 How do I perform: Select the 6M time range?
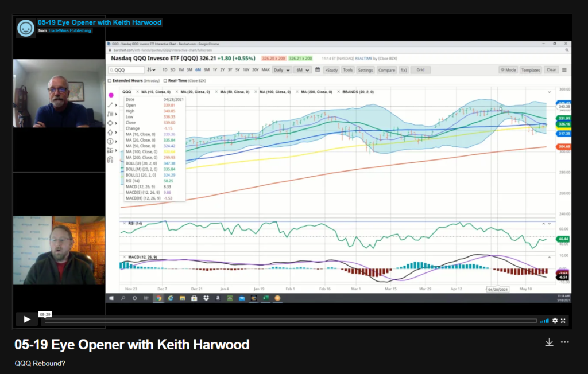click(198, 70)
